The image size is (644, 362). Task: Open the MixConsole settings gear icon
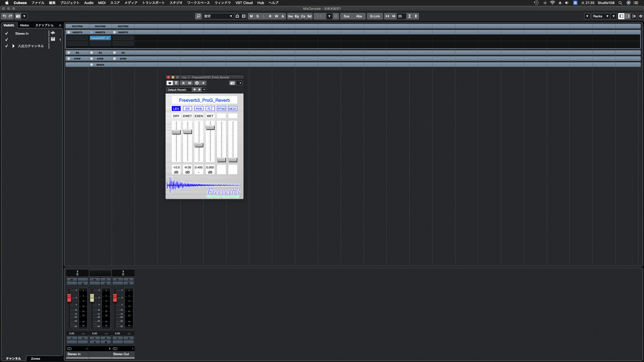(x=640, y=16)
